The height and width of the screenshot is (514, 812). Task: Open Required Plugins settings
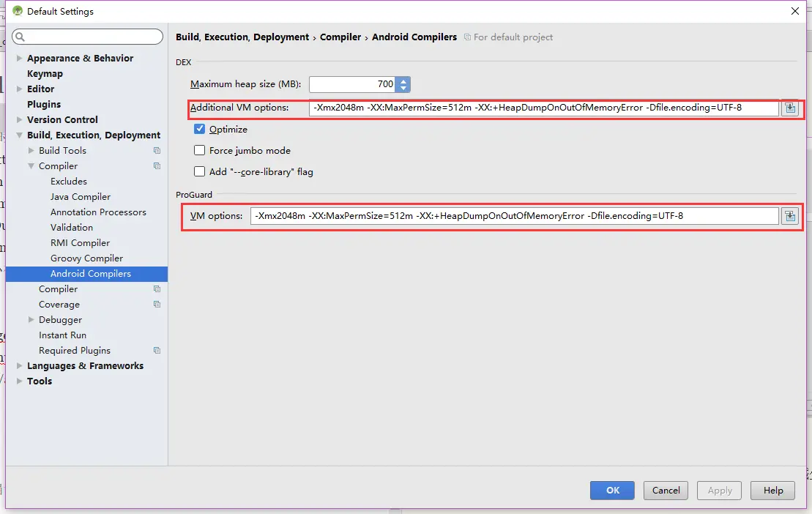(x=75, y=351)
